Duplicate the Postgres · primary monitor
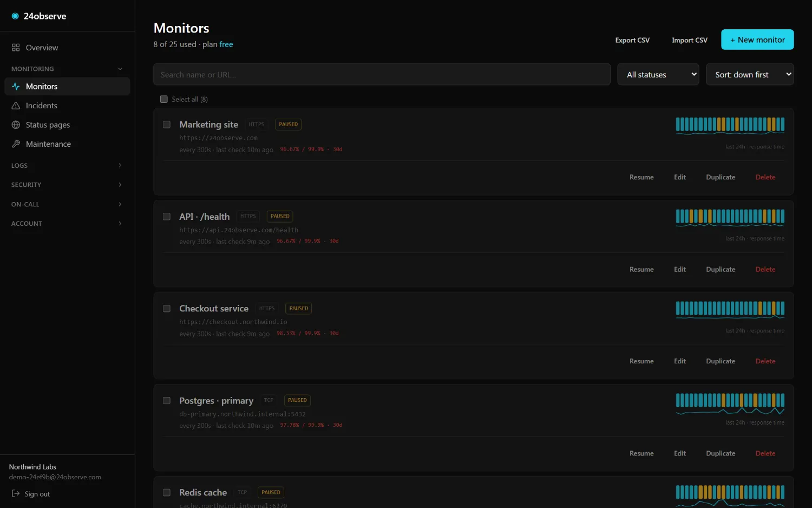This screenshot has width=812, height=508. 721,453
